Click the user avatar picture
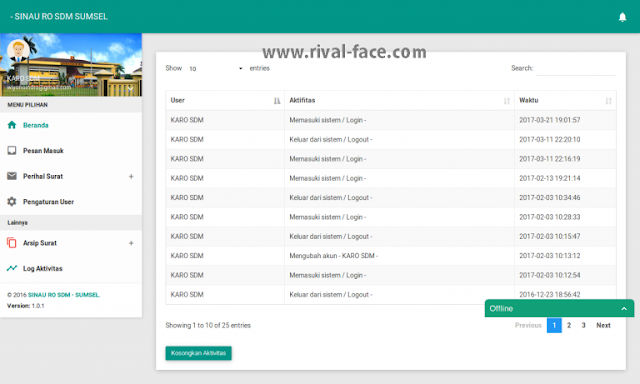This screenshot has height=384, width=640. tap(18, 50)
